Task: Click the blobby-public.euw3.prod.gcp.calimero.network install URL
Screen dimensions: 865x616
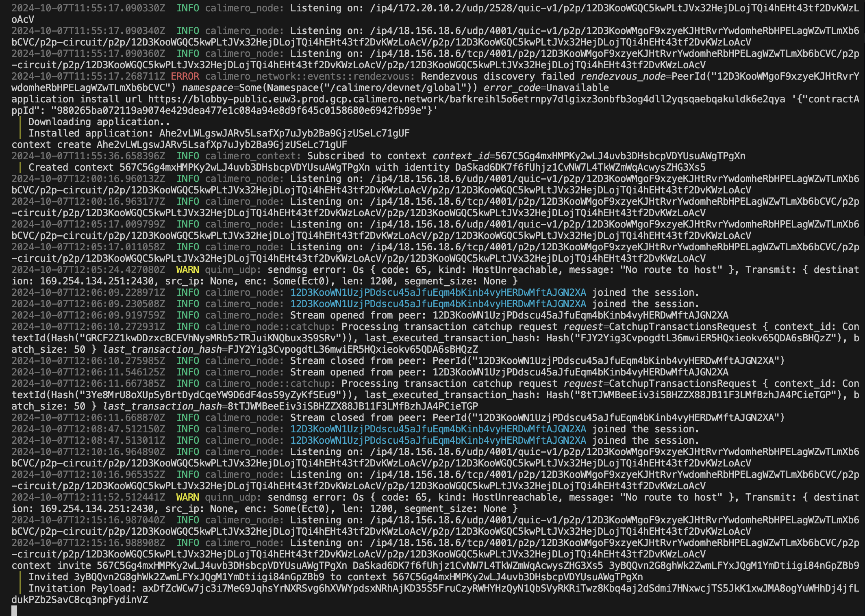Action: [467, 99]
